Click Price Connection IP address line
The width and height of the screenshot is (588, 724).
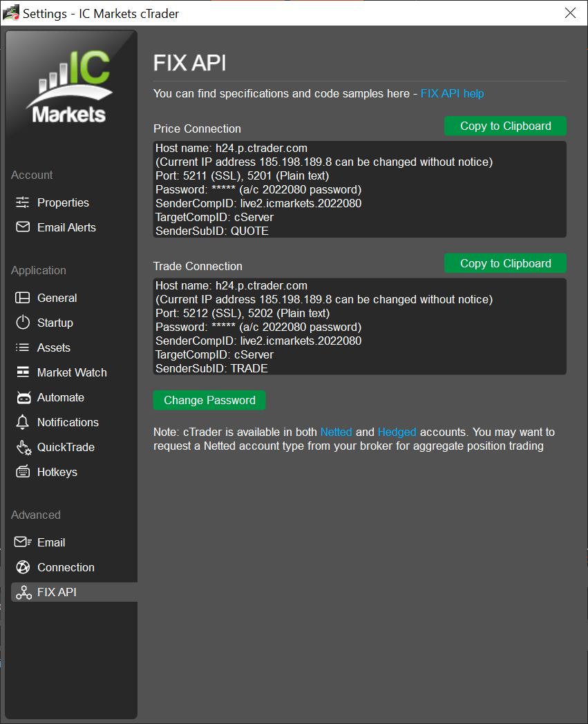pos(324,162)
